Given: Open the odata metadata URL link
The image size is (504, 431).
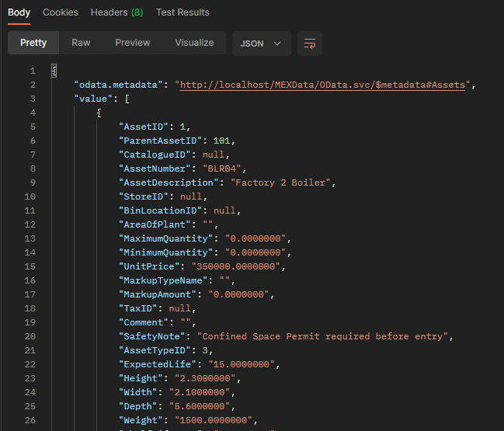Looking at the screenshot, I should [322, 85].
